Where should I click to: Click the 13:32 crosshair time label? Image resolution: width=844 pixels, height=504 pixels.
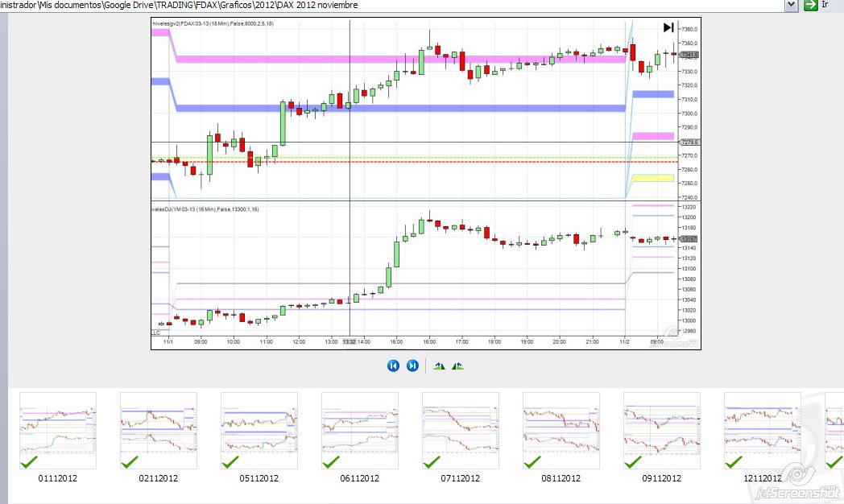(x=350, y=341)
